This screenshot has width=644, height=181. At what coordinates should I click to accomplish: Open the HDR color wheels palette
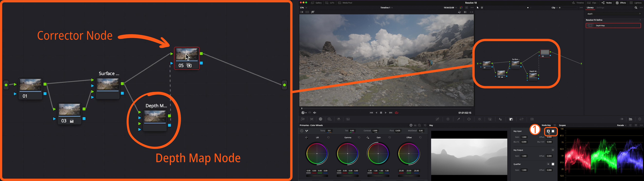click(x=330, y=119)
